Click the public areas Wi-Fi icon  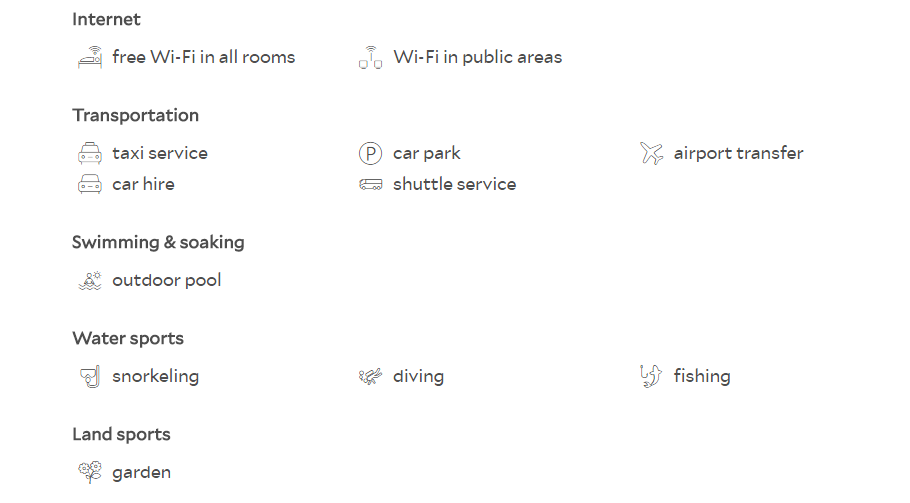tap(370, 57)
